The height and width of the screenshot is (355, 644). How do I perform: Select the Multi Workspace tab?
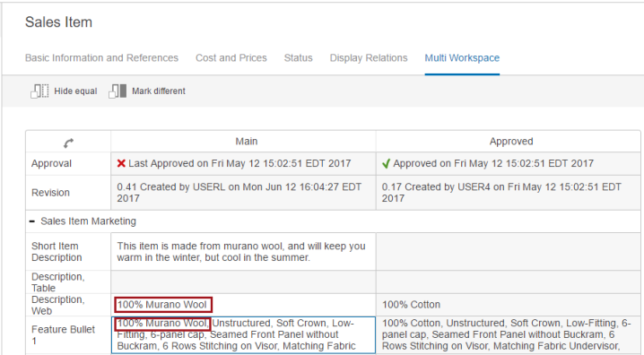(x=462, y=58)
